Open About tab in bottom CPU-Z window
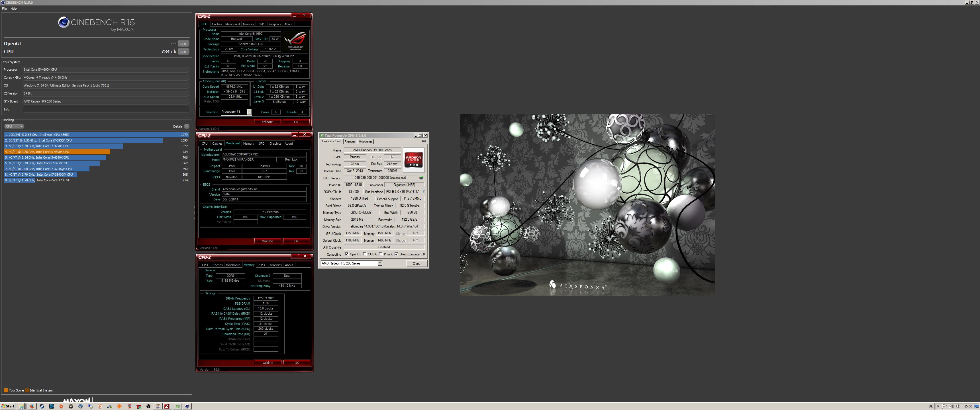 (x=289, y=265)
